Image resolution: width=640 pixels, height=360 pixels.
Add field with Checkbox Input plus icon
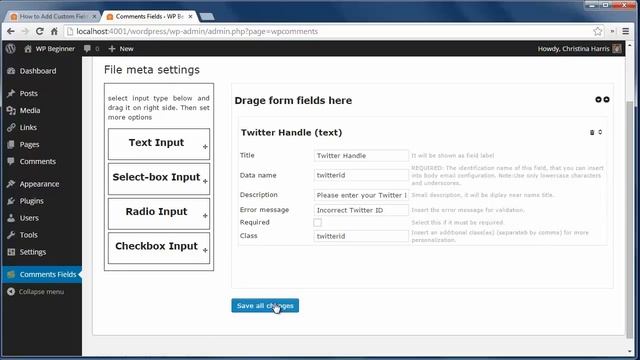(205, 250)
